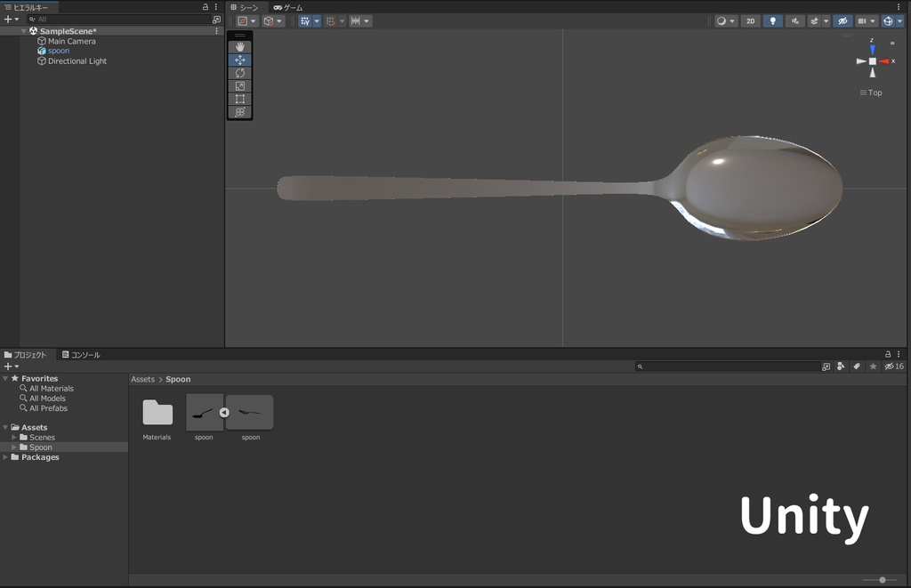Toggle scene audio
This screenshot has width=911, height=588.
[794, 20]
